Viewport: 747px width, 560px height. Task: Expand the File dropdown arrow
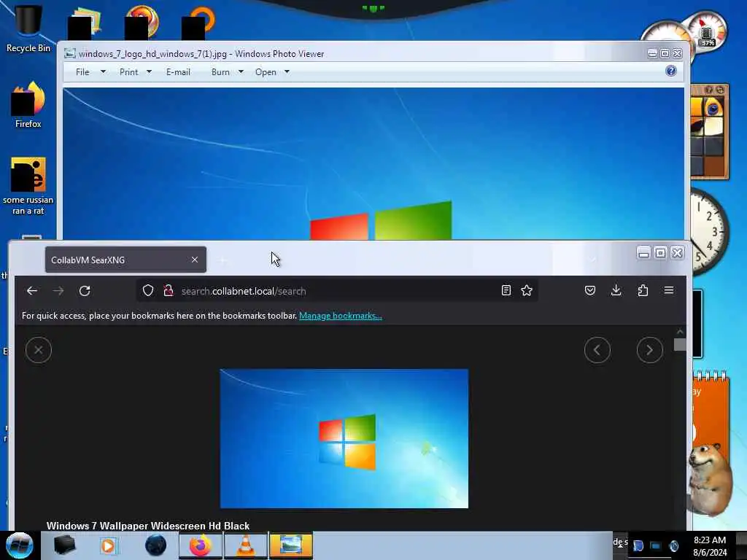(x=103, y=72)
